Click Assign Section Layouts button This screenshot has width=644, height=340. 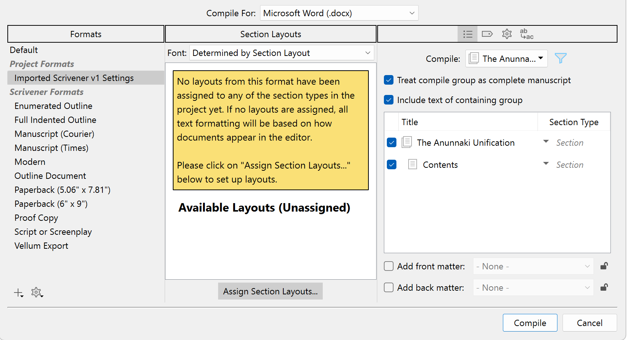270,291
